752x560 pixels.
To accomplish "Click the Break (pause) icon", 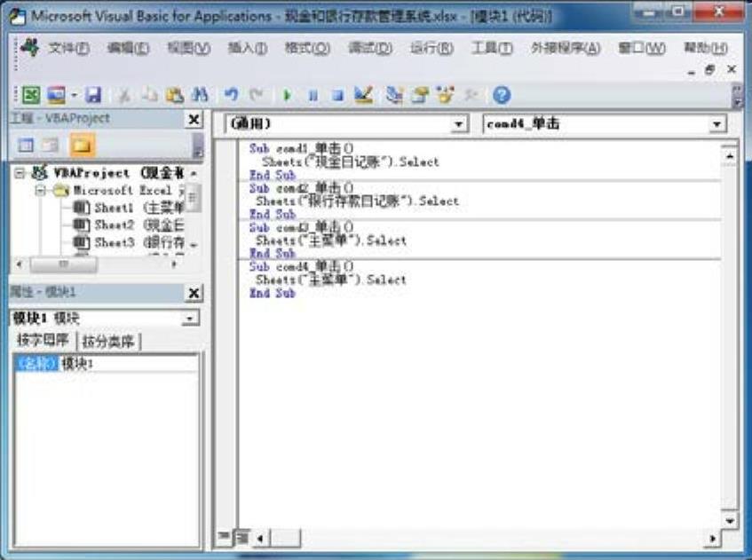I will point(313,96).
